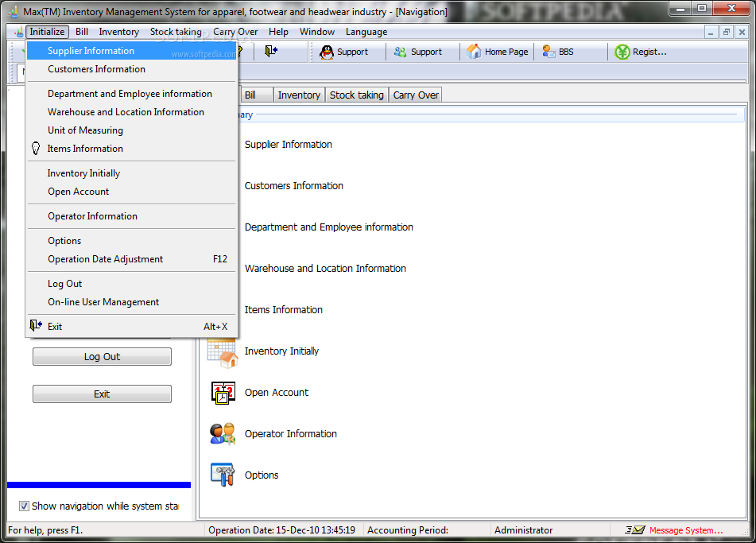
Task: Open Department and Employee information navigation link
Action: (x=329, y=227)
